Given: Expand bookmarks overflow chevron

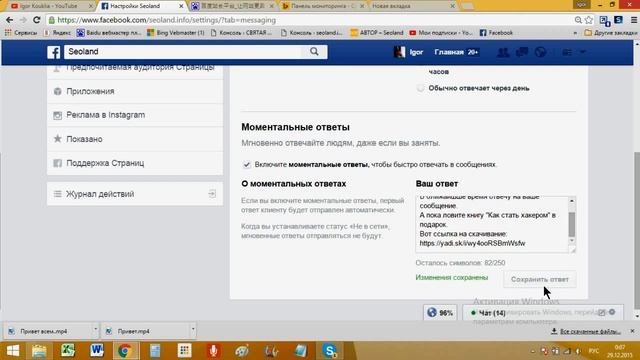Looking at the screenshot, I should 576,33.
